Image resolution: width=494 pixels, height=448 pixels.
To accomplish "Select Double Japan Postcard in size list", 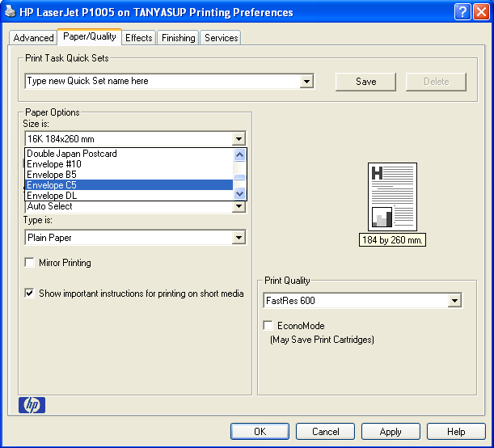I will click(x=129, y=154).
